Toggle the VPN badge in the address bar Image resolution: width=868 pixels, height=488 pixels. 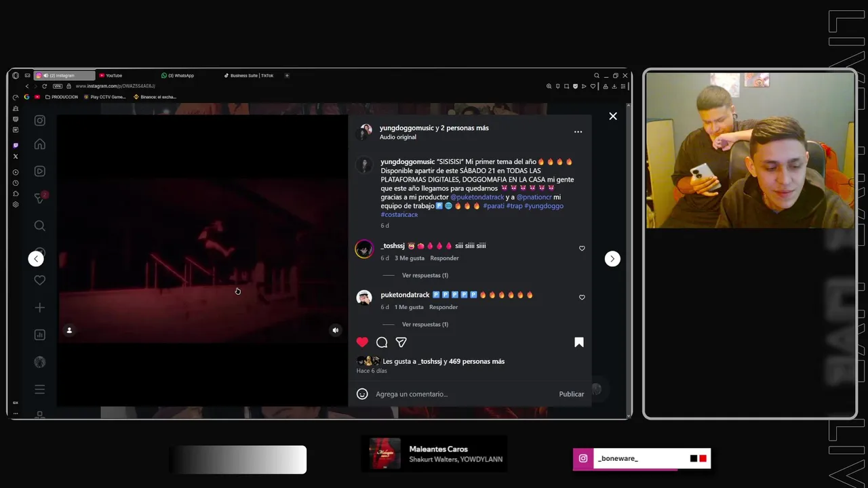[x=58, y=86]
